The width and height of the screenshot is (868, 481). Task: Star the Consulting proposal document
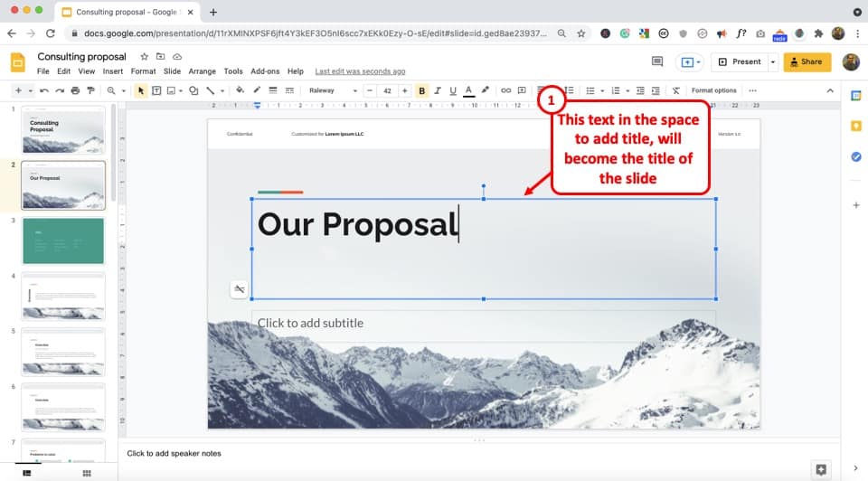pos(144,56)
